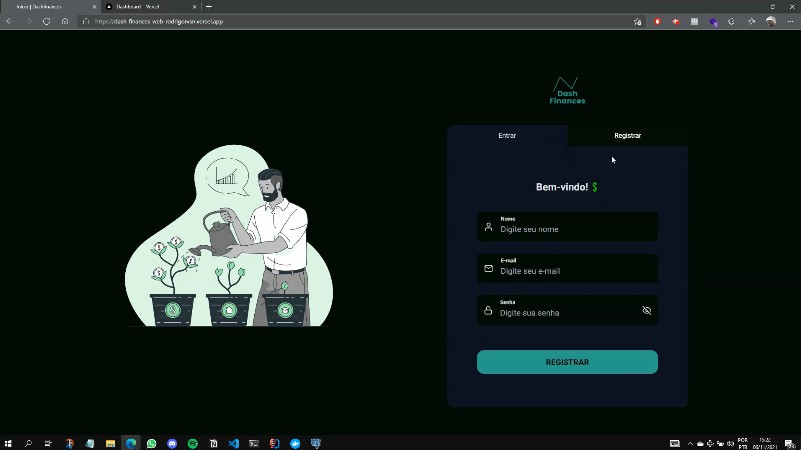Show hidden system tray icons
The height and width of the screenshot is (450, 801).
click(x=688, y=443)
